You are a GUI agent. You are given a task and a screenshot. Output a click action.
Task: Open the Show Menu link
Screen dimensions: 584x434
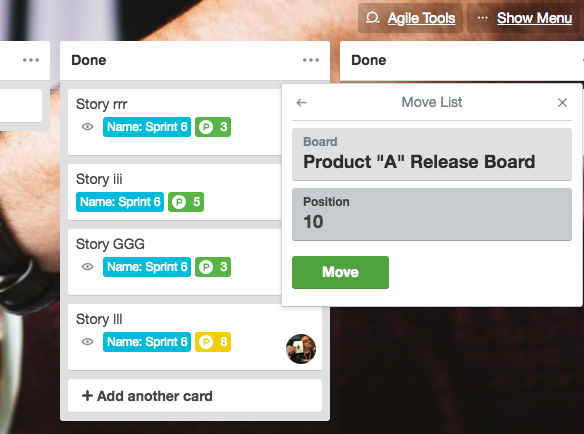(534, 18)
